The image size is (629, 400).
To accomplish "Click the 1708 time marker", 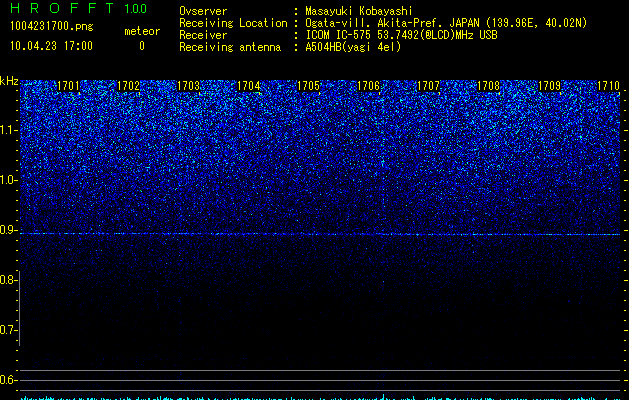I will coord(489,86).
